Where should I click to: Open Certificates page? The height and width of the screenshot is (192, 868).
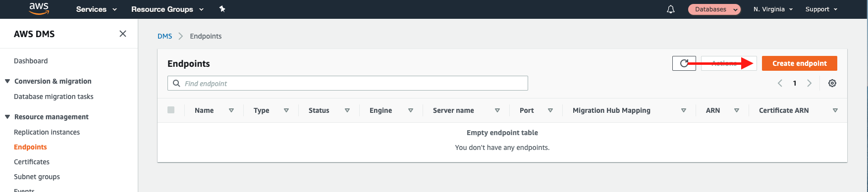pyautogui.click(x=32, y=162)
